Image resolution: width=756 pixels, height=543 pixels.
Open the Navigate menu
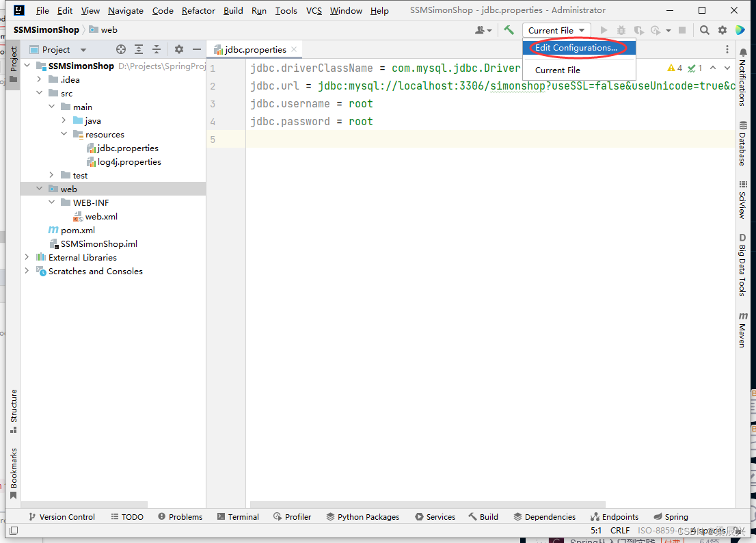click(x=125, y=11)
